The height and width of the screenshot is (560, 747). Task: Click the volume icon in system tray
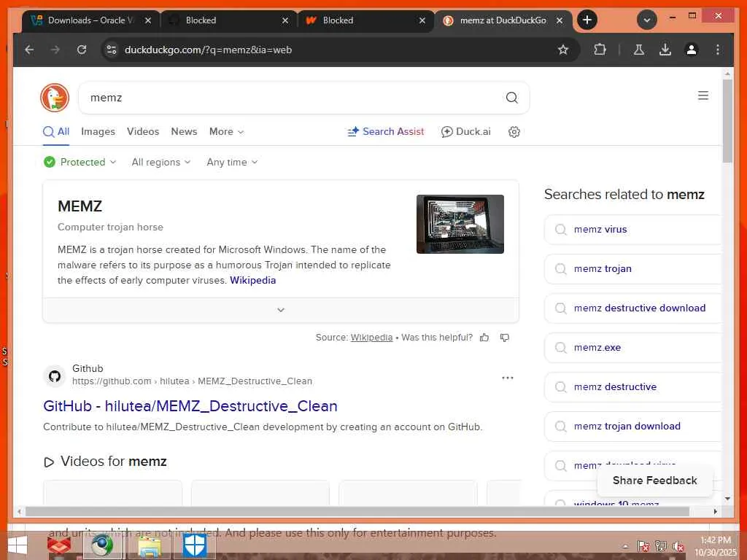(678, 546)
